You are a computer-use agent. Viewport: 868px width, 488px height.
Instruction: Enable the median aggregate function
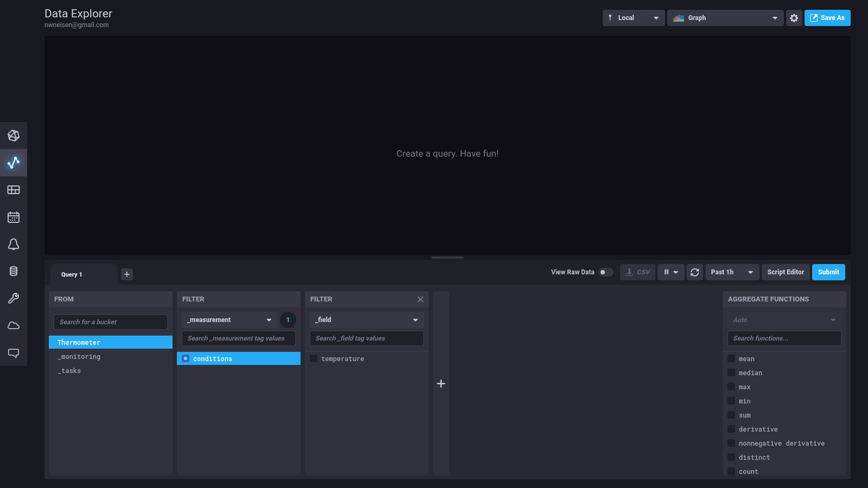click(x=731, y=373)
